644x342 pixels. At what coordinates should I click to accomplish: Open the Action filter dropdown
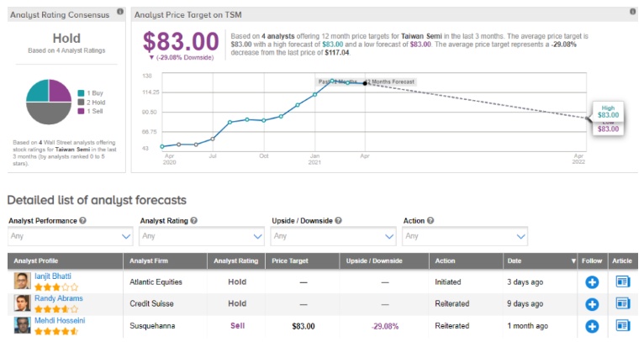coord(465,236)
